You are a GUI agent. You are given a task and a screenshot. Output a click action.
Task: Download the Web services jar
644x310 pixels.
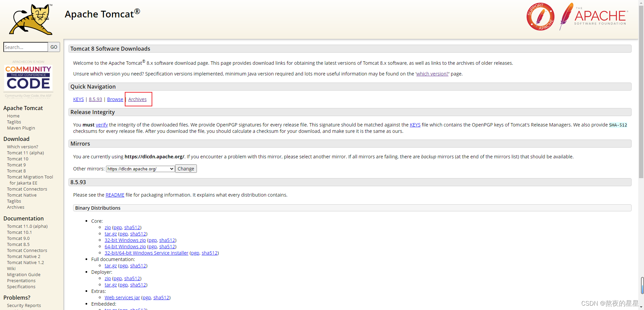122,298
